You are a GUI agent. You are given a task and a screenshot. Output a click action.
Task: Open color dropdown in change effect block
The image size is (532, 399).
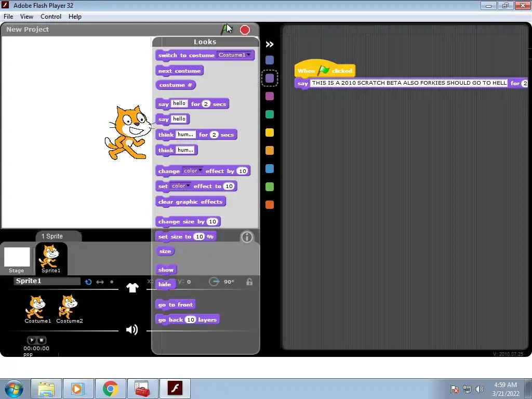point(193,170)
